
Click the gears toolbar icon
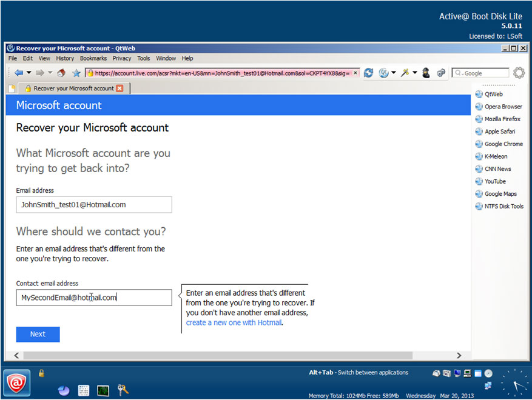(x=441, y=73)
